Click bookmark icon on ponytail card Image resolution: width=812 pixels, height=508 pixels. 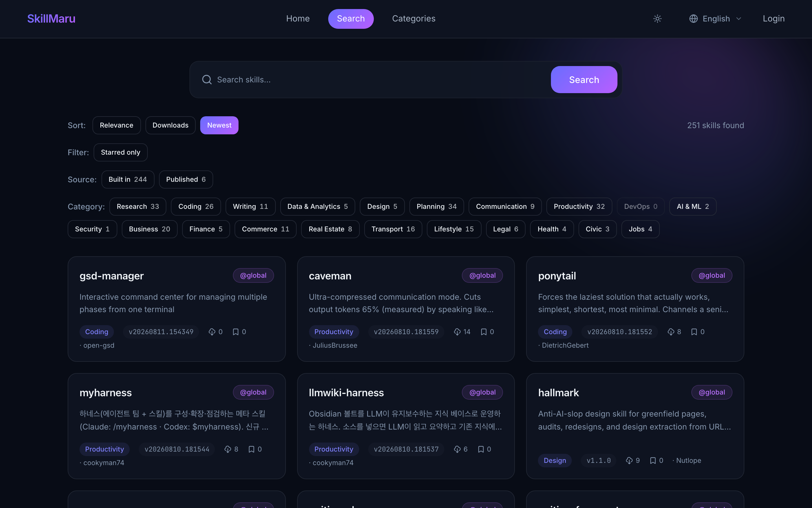pyautogui.click(x=694, y=332)
